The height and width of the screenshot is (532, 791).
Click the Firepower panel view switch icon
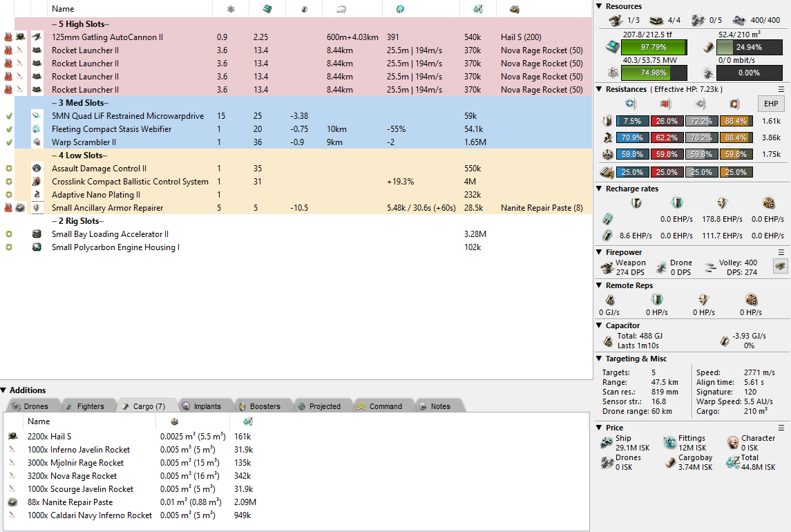point(780,266)
